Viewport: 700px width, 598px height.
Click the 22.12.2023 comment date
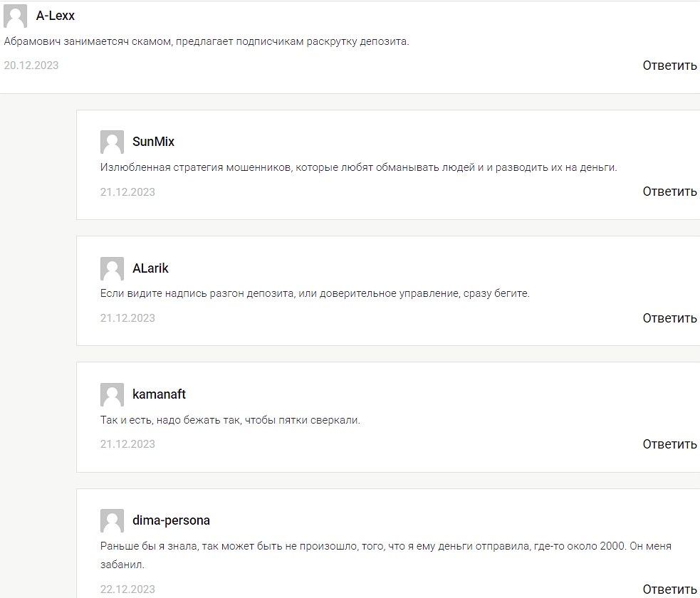pos(127,589)
